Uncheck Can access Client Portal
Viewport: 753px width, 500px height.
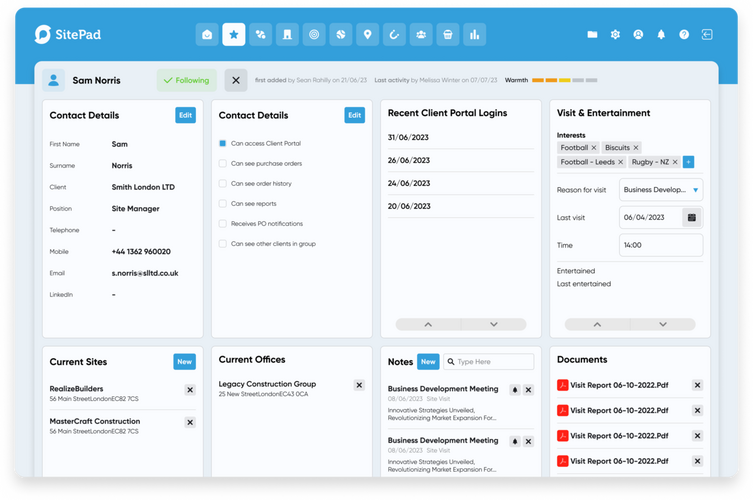pos(222,143)
